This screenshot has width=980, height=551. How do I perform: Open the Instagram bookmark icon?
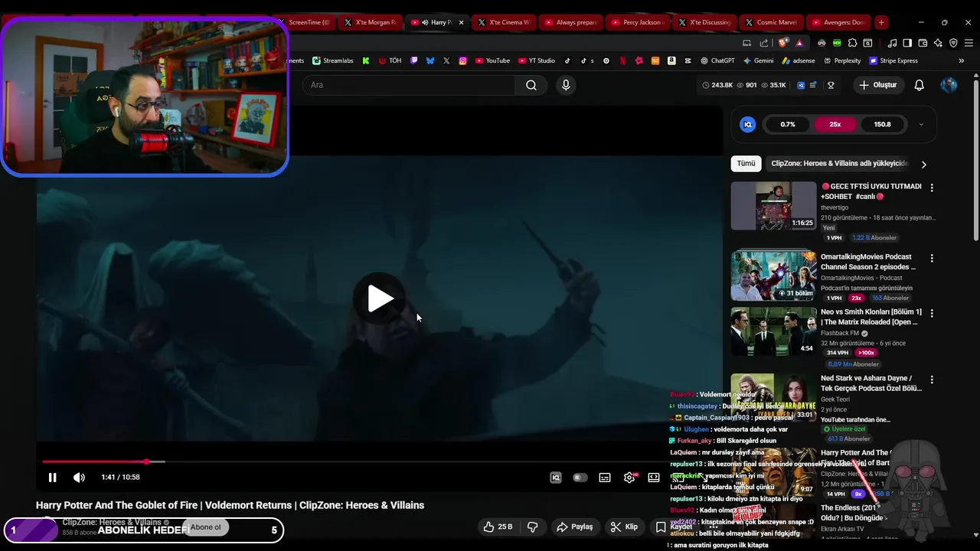[463, 60]
